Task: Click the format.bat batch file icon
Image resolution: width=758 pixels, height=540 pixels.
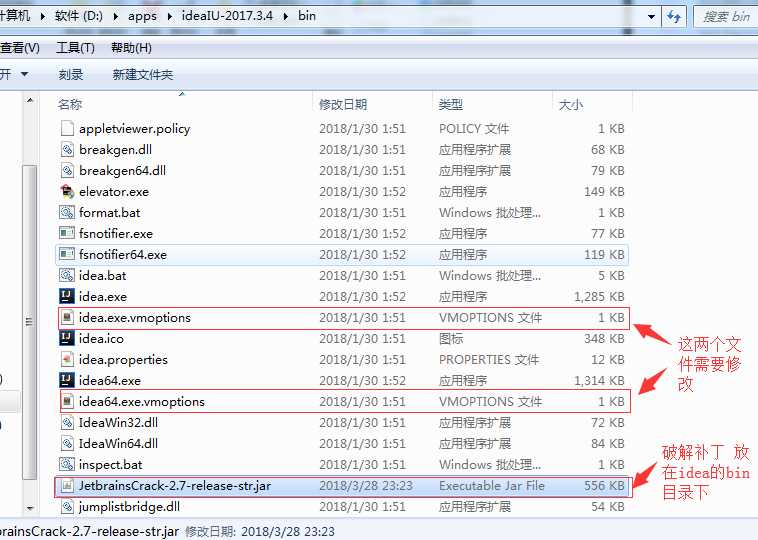Action: tap(67, 213)
